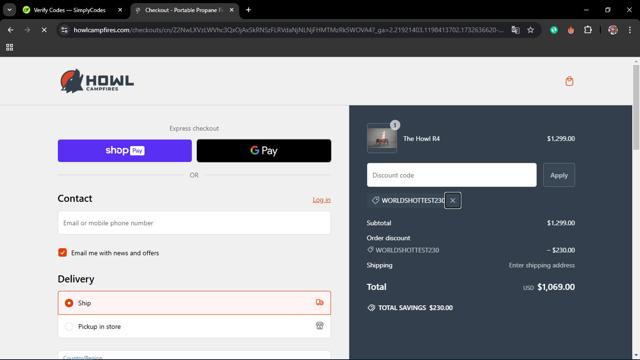
Task: Click the browser back arrow
Action: click(x=11, y=30)
